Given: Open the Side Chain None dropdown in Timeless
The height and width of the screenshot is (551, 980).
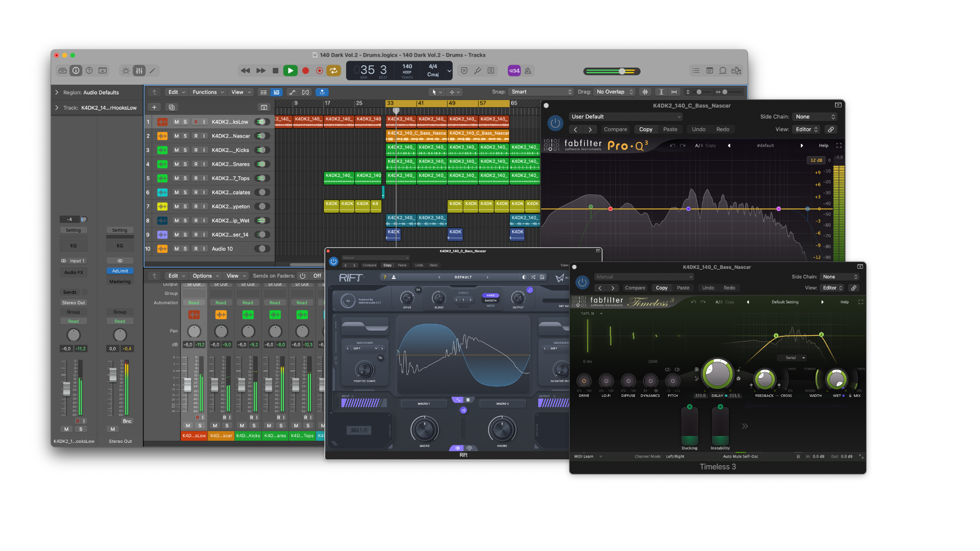Looking at the screenshot, I should [840, 277].
